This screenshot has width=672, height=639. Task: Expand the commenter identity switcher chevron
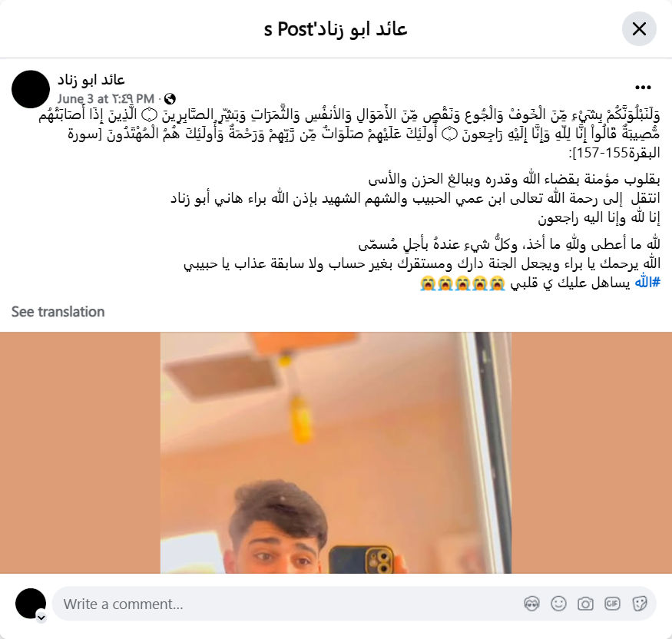coord(41,617)
